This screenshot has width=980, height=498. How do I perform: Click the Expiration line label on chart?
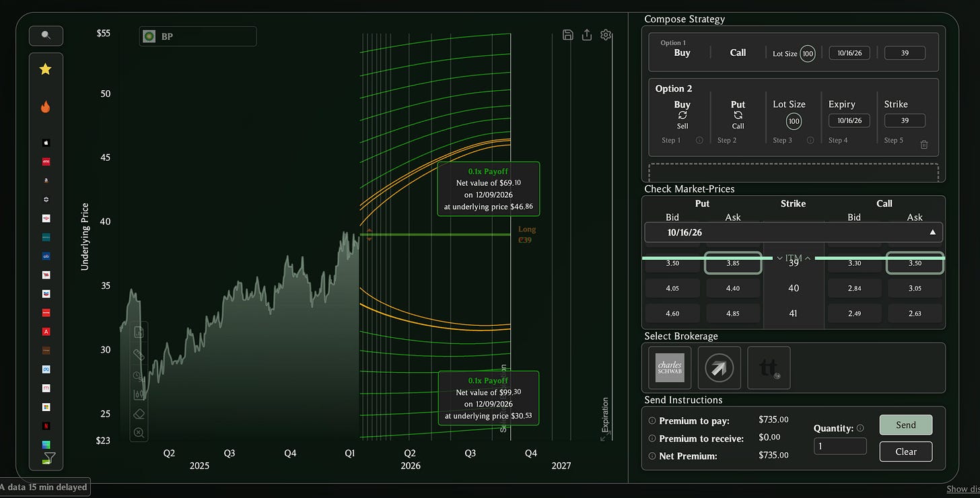[x=604, y=415]
